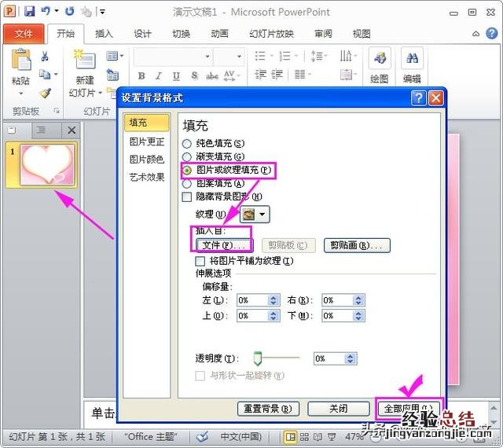Click the File (文件...) insert button
This screenshot has height=448, width=503.
coord(222,245)
